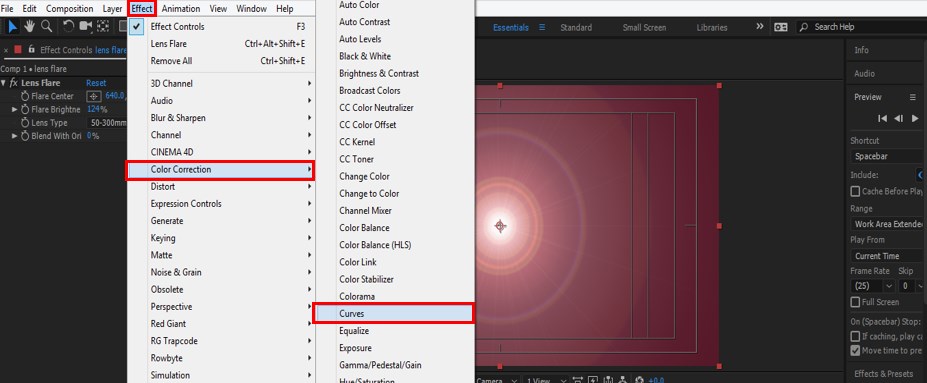Open the Composition menu

point(70,9)
